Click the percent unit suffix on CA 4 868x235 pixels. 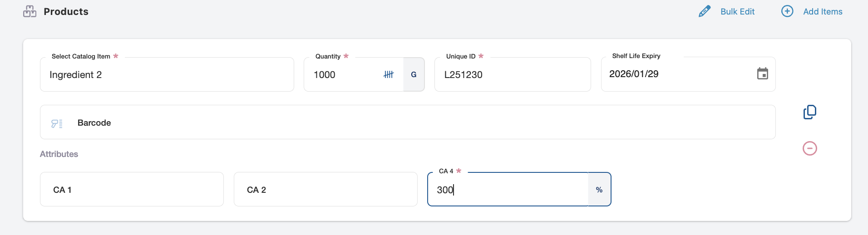[599, 190]
